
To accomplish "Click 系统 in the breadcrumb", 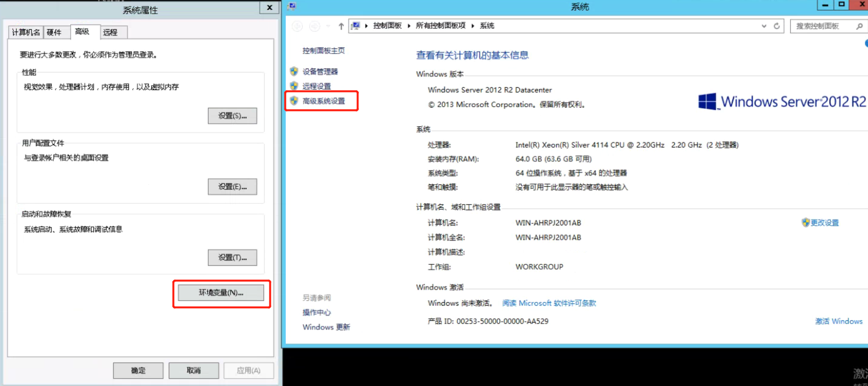I will 487,26.
